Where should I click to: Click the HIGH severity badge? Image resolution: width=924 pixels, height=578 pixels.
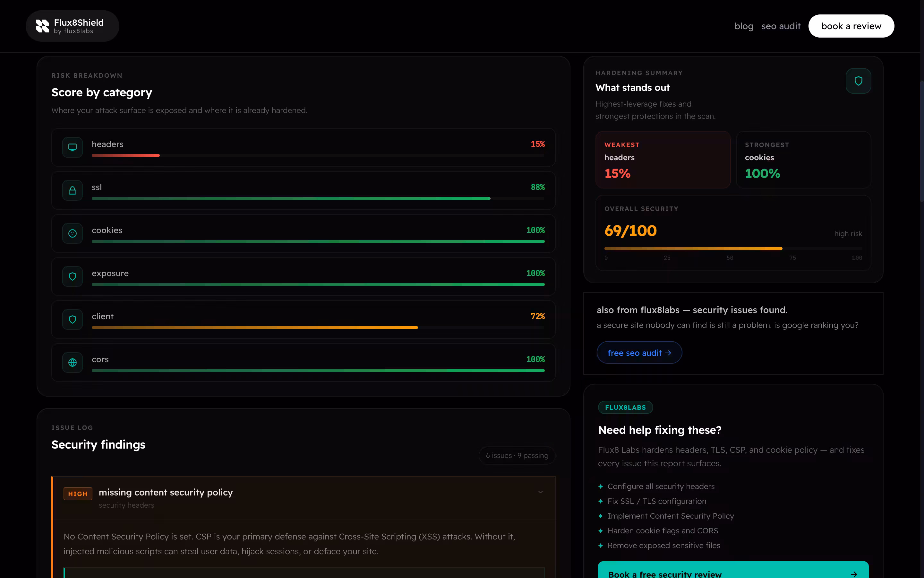(x=78, y=494)
